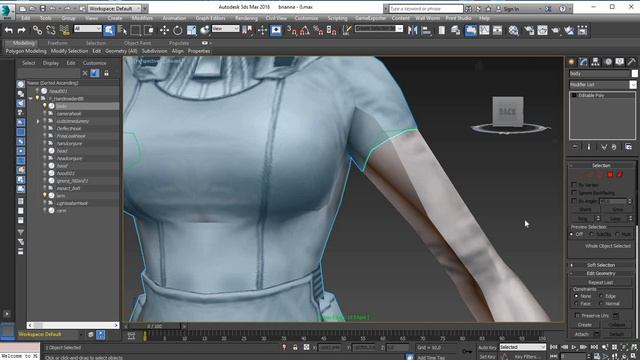Screen dimensions: 640x360
Task: Select Polygon sub-object level icon
Action: pos(610,174)
